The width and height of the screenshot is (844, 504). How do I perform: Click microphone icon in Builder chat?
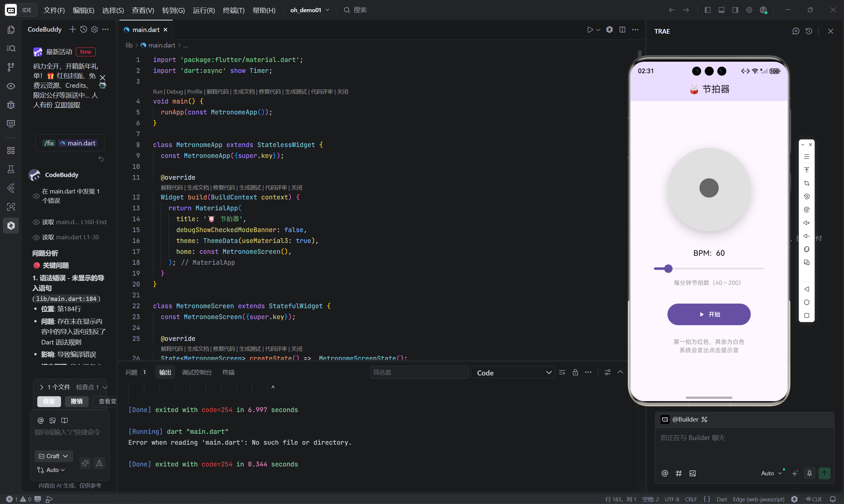pos(809,473)
